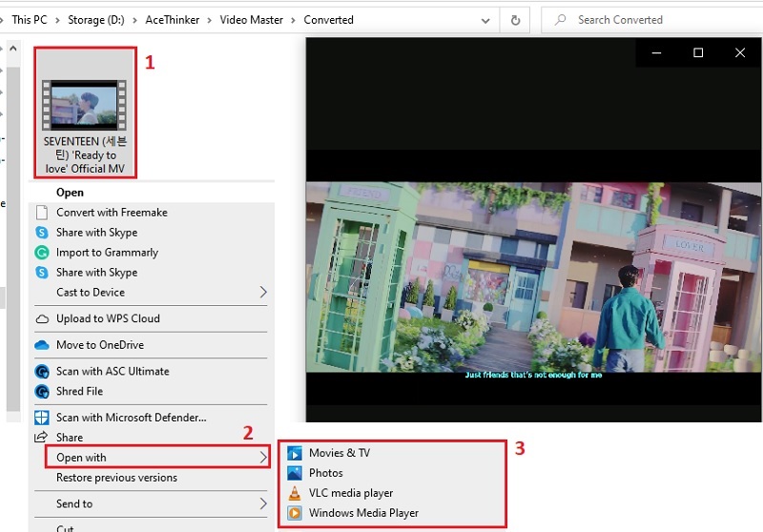Viewport: 763px width, 532px height.
Task: Go to Video Master folder in breadcrumb
Action: [x=251, y=20]
